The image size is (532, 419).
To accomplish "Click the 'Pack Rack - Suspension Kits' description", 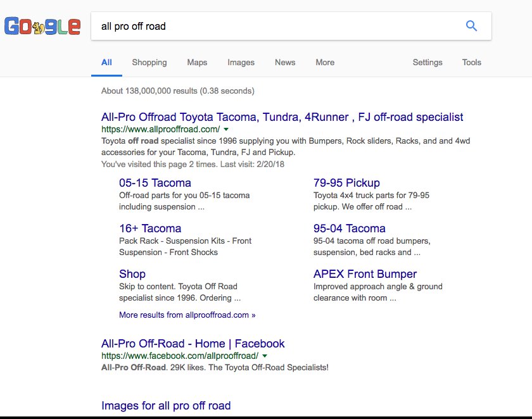I will pyautogui.click(x=185, y=246).
